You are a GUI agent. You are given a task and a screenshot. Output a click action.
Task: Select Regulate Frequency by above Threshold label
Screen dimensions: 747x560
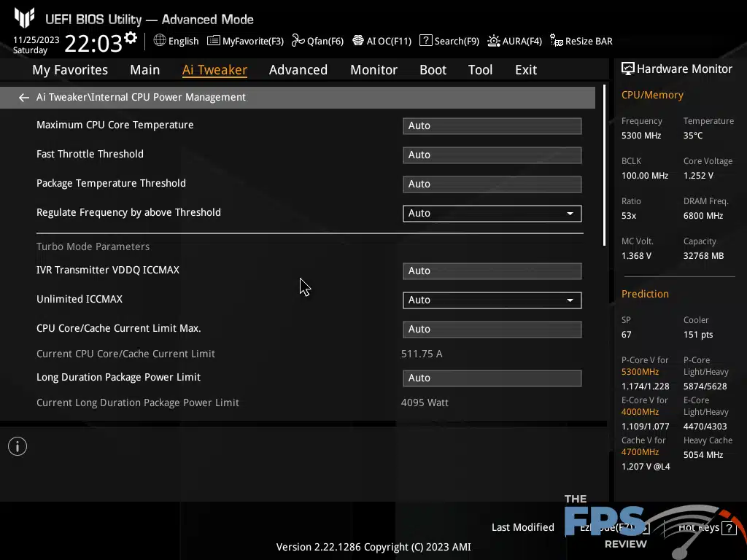point(128,212)
